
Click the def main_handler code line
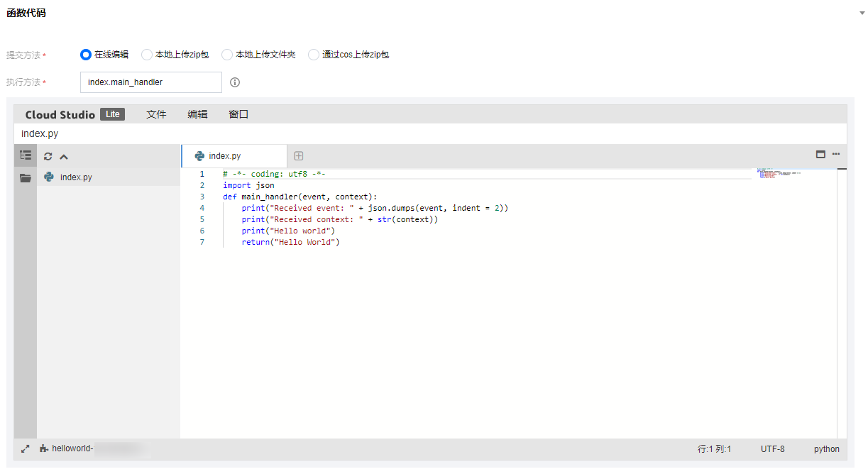(x=300, y=197)
